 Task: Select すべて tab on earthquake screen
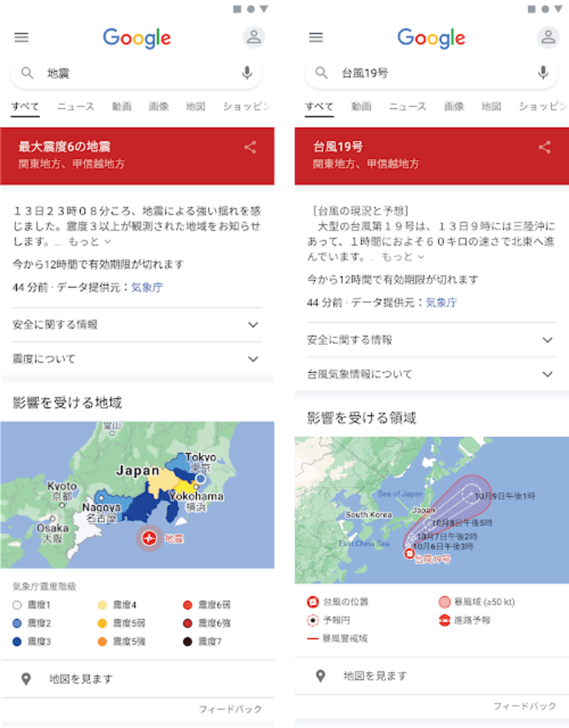25,106
